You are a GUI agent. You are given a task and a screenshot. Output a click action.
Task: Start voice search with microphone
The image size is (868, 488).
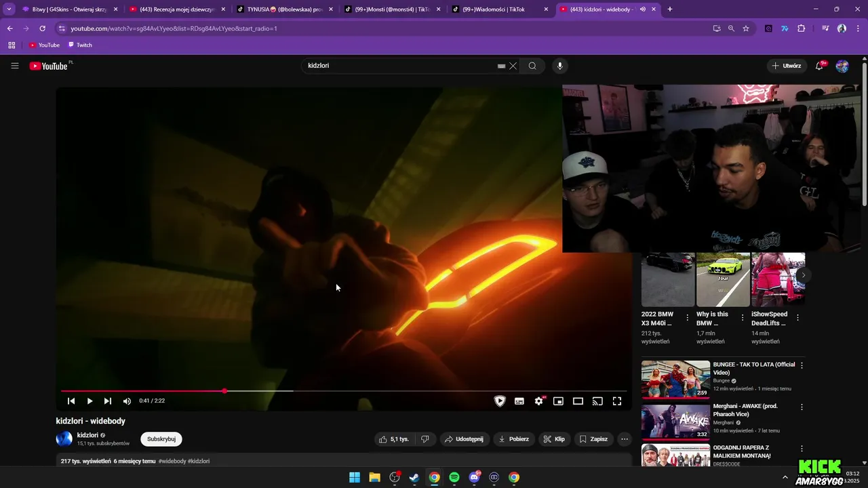[x=559, y=66]
